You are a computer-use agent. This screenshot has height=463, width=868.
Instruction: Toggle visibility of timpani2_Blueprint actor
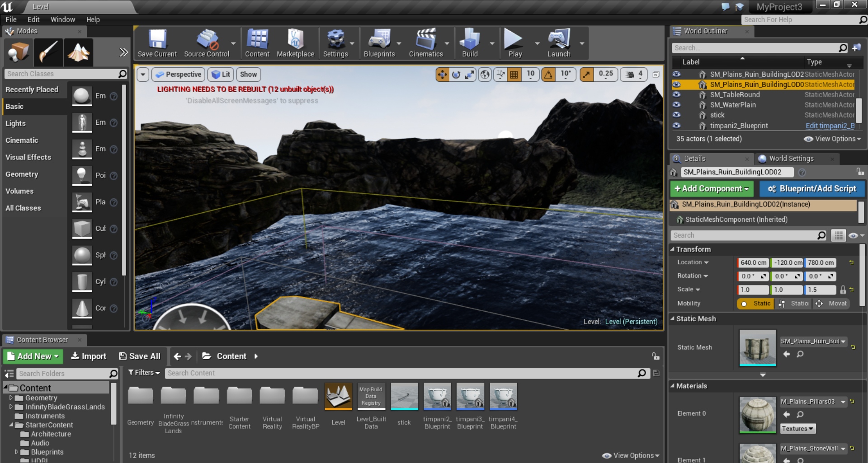click(676, 126)
